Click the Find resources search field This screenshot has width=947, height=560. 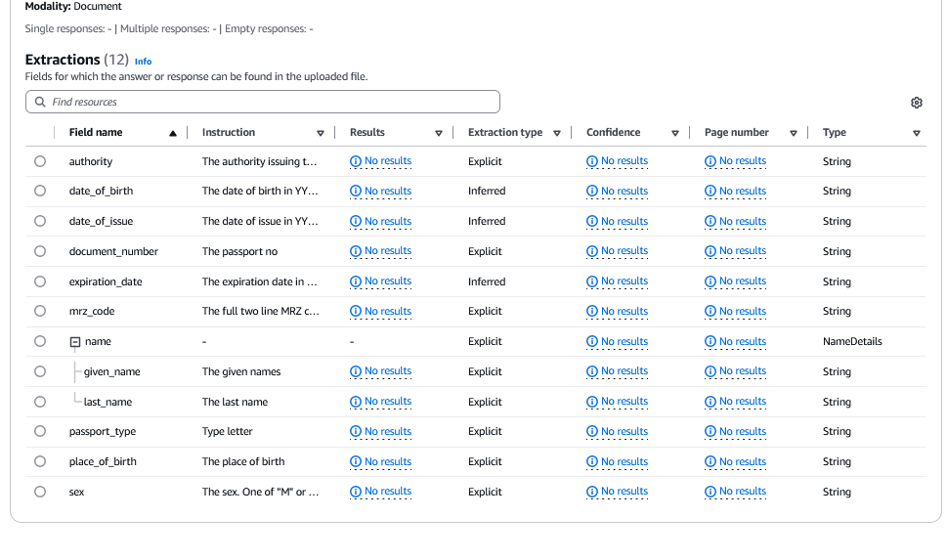click(x=264, y=102)
